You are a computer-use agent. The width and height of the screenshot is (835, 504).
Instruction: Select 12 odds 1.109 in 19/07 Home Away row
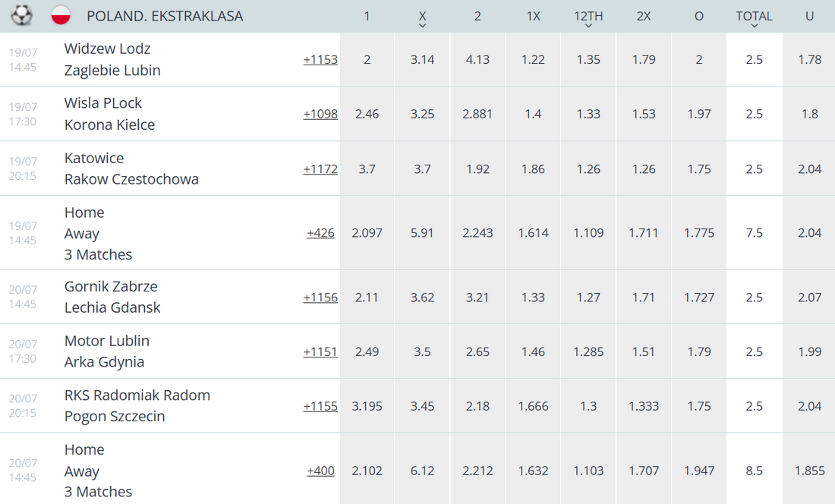[588, 232]
